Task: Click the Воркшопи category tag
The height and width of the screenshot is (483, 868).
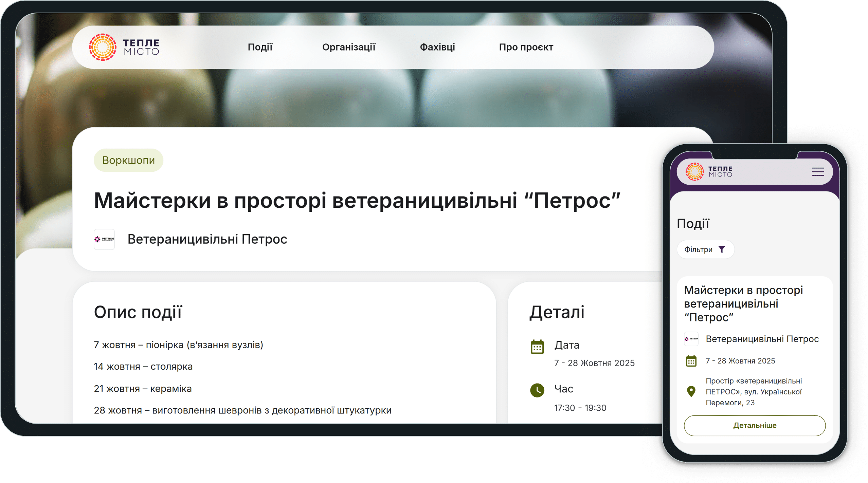Action: click(128, 160)
